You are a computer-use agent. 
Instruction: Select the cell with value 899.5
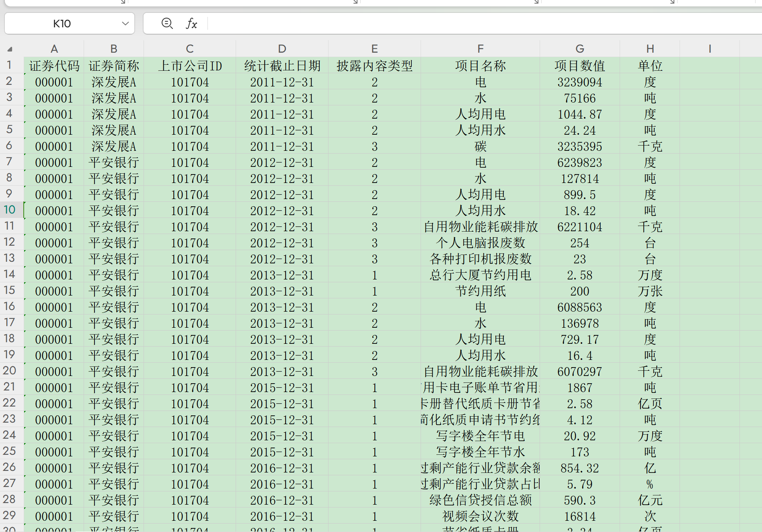point(580,194)
